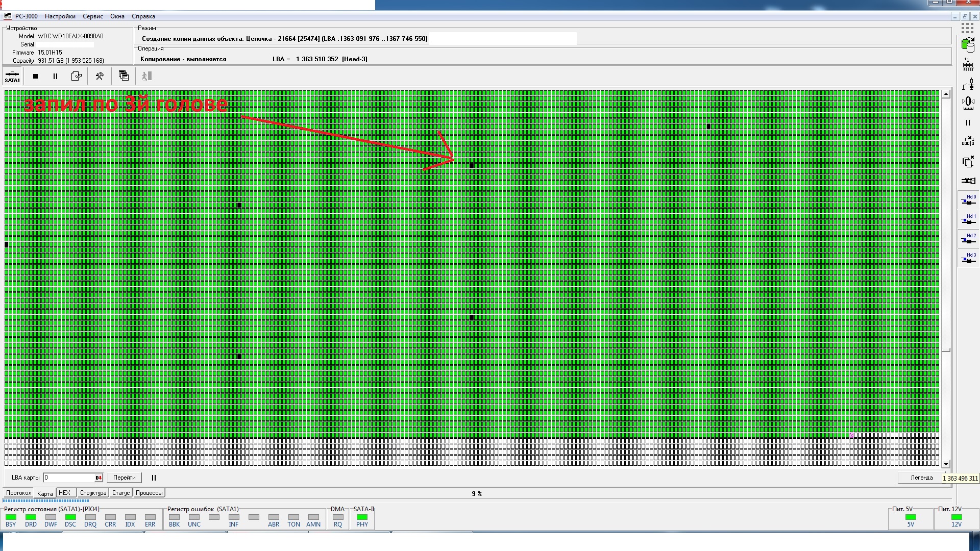Click the green disk copy icon
The image size is (980, 551).
pyautogui.click(x=968, y=45)
